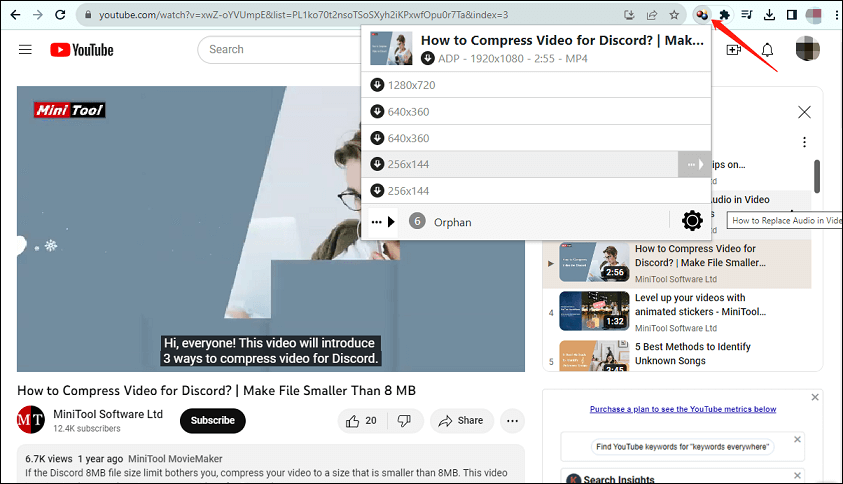Go back to the previous page
This screenshot has height=484, width=843.
click(15, 15)
